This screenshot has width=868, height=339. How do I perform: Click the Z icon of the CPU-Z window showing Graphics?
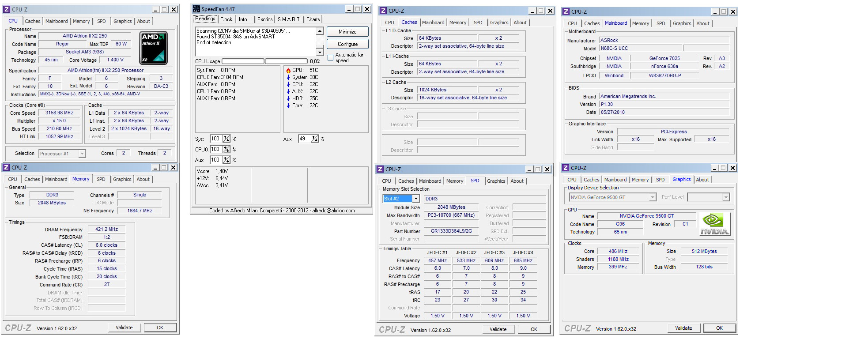(566, 168)
